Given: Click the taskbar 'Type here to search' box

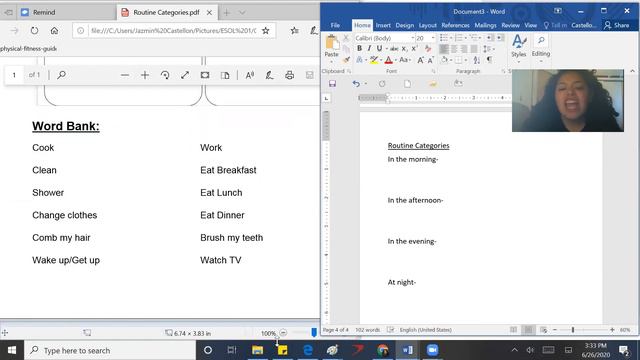Looking at the screenshot, I should (x=110, y=350).
